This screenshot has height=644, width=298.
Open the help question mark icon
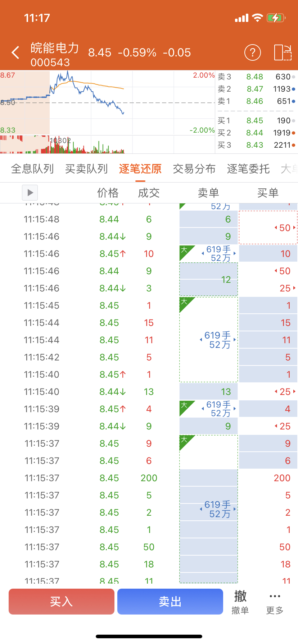(x=252, y=53)
